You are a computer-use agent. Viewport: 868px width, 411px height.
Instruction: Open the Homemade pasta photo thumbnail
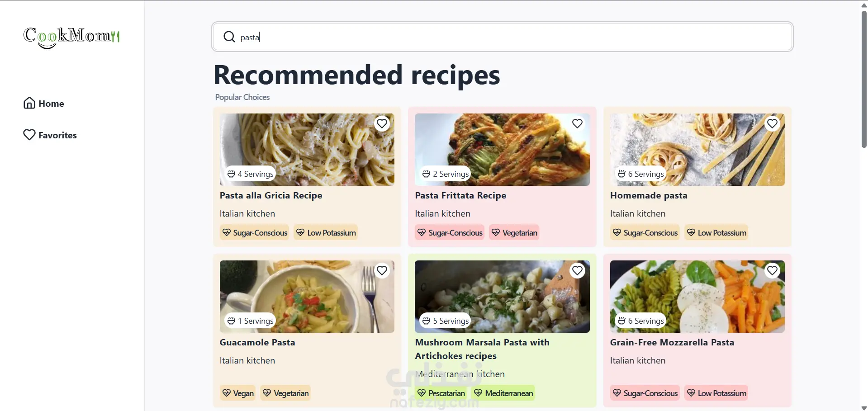tap(697, 149)
